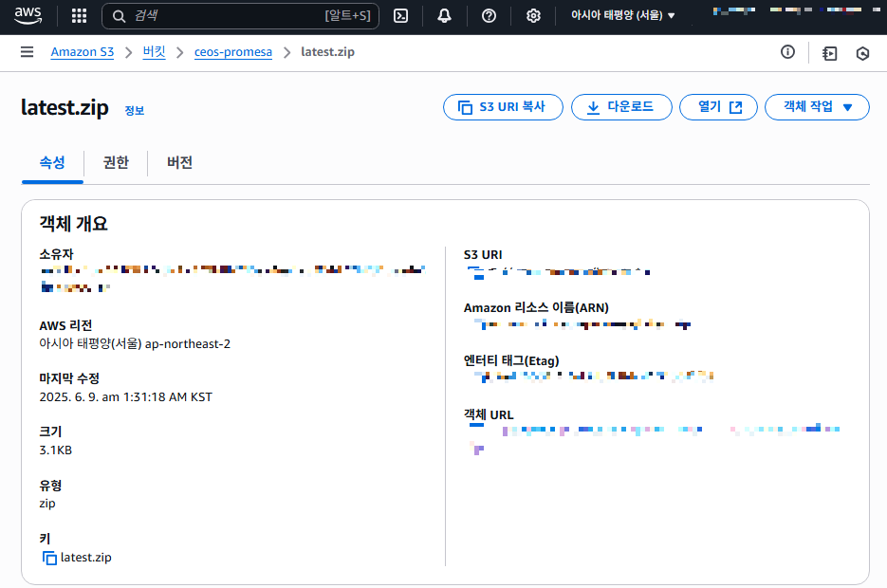Go to 버킷 breadcrumb link
The height and width of the screenshot is (588, 887).
point(154,52)
